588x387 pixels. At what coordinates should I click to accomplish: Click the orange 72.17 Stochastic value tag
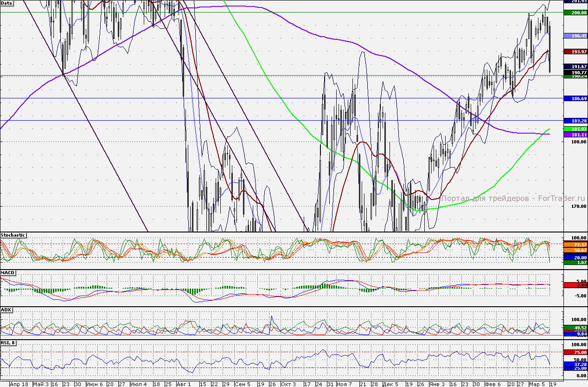[x=575, y=245]
